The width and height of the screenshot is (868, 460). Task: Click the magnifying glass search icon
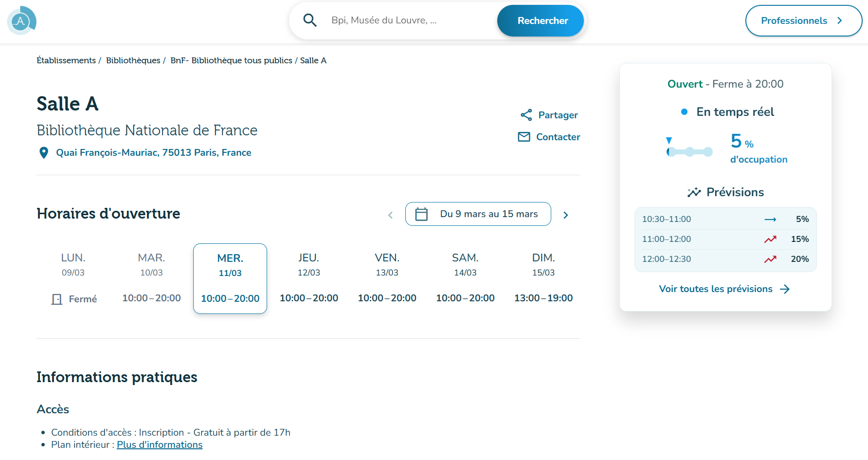[310, 20]
